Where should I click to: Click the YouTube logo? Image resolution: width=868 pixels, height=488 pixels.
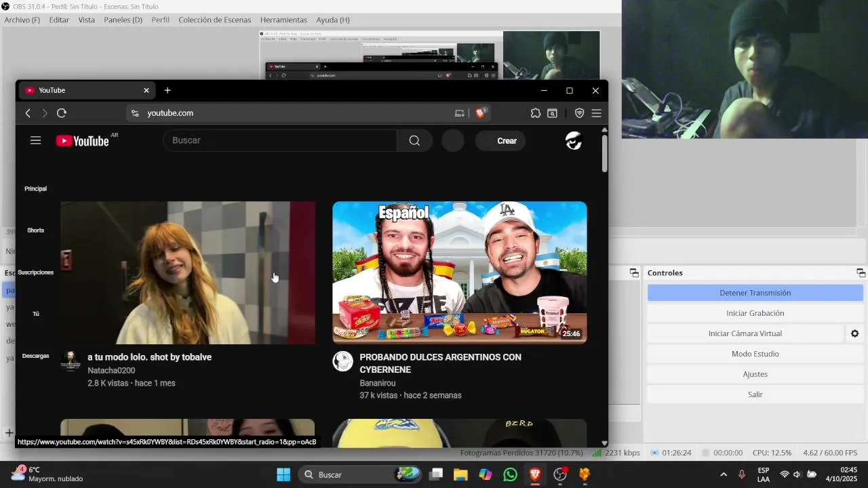82,141
